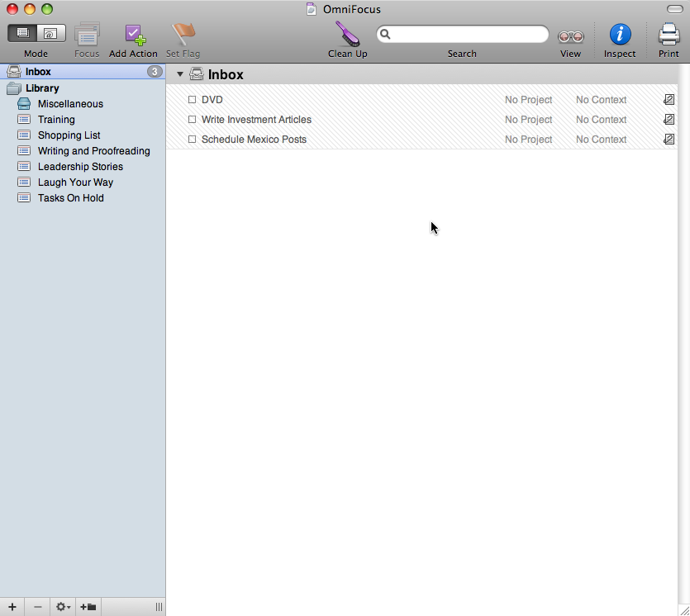Click the add folder button
This screenshot has height=616, width=690.
click(x=88, y=607)
